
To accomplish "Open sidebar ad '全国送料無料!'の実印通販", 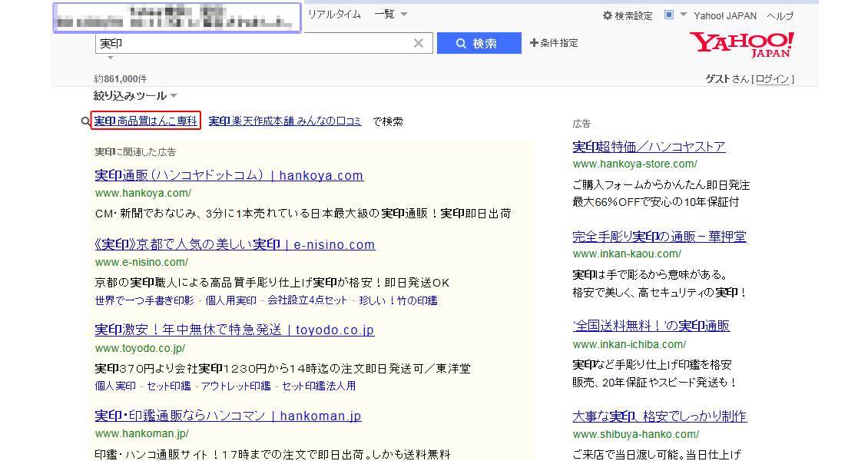I will coord(651,326).
